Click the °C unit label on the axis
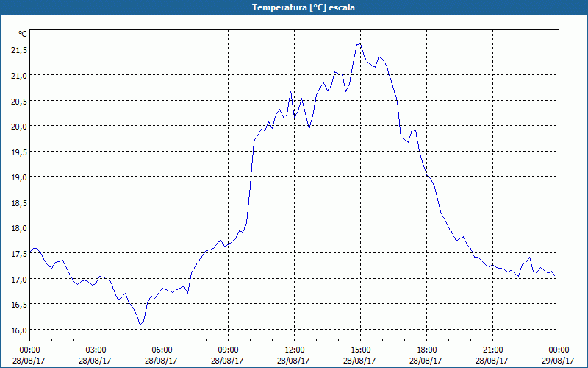The image size is (588, 368). (23, 34)
